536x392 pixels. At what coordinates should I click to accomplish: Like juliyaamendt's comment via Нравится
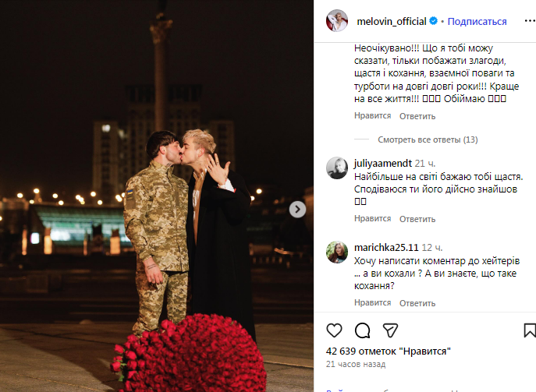pos(373,218)
